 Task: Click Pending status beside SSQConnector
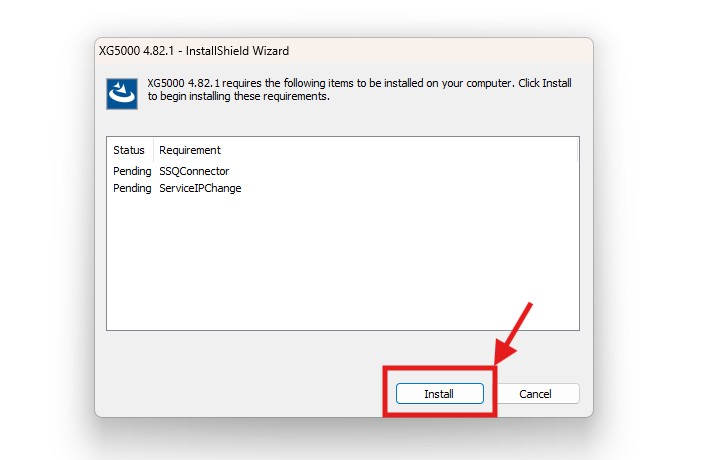[x=132, y=171]
